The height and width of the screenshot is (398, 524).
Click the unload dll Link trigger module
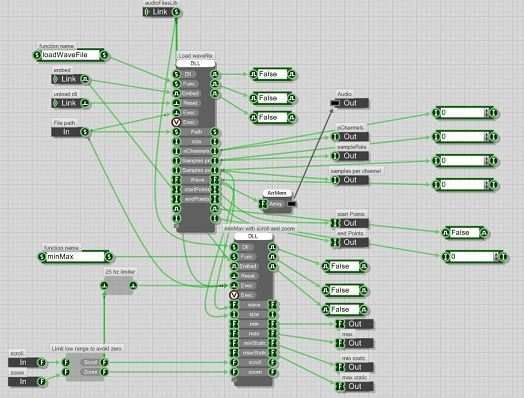[x=71, y=103]
